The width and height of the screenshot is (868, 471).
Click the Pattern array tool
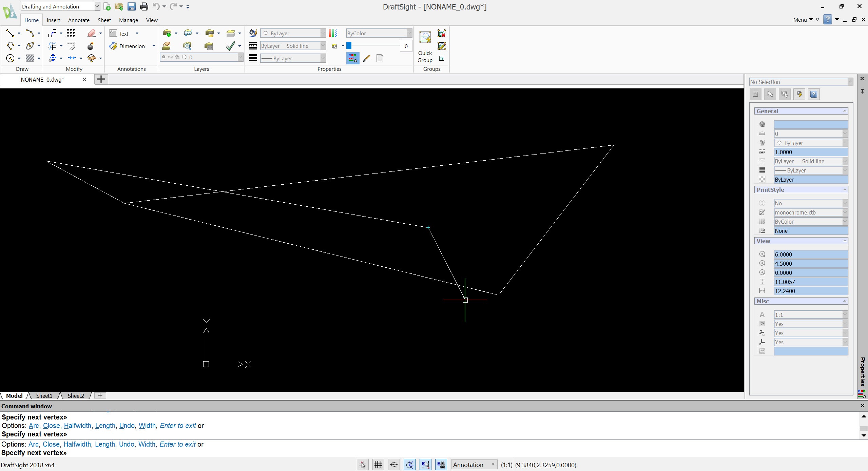[71, 33]
